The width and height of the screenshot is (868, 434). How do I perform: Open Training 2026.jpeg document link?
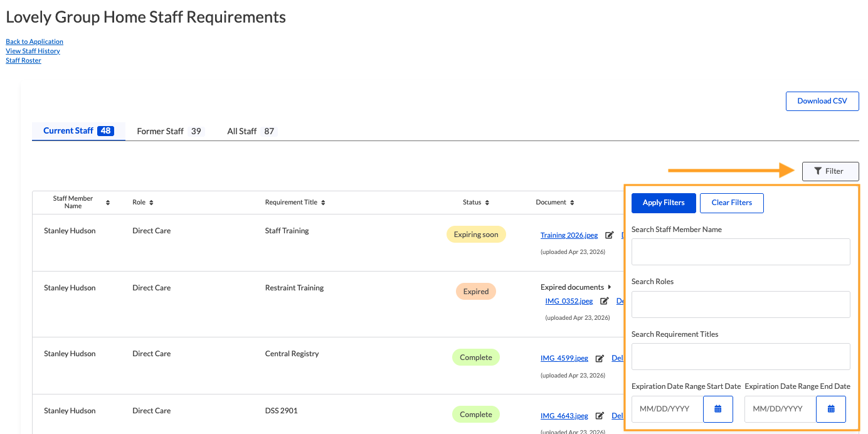[569, 235]
